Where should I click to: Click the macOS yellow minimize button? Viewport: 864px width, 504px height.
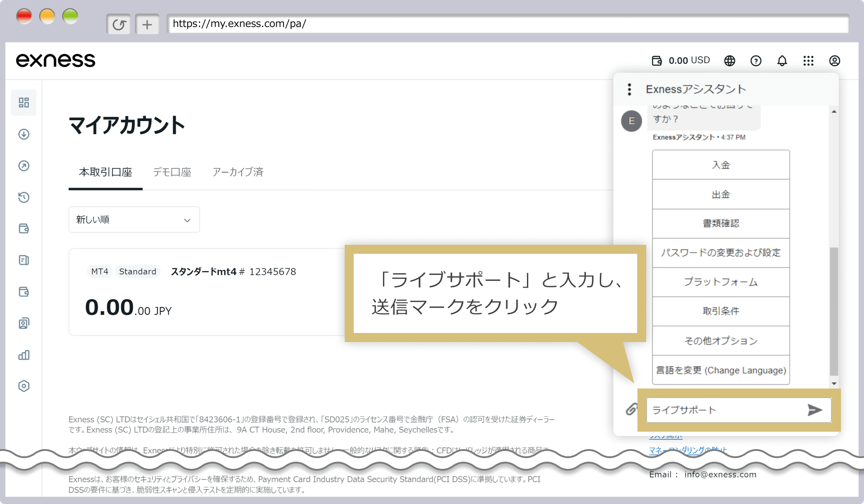[x=47, y=17]
